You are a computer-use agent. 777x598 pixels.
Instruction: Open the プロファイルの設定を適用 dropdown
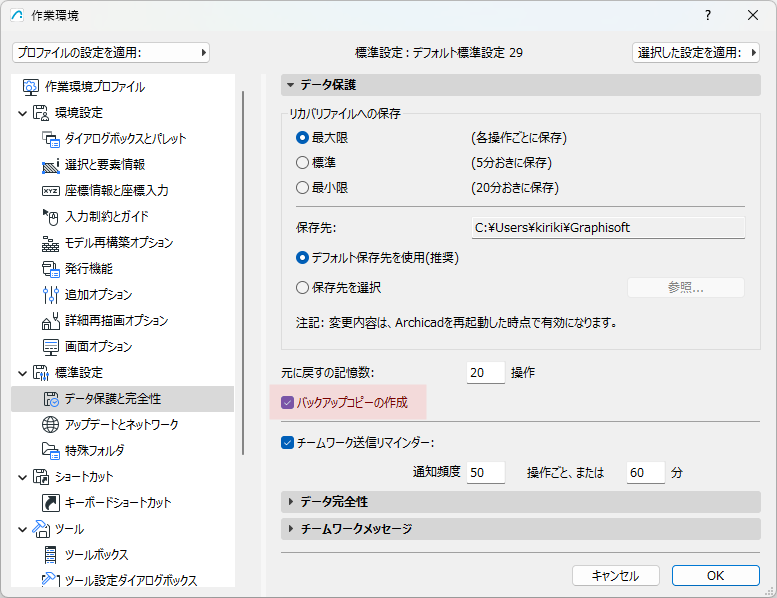[111, 53]
